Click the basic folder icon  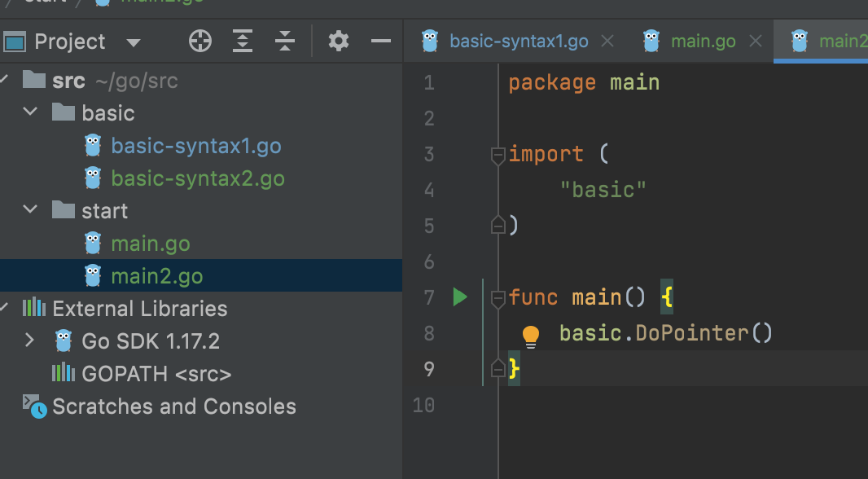tap(64, 112)
